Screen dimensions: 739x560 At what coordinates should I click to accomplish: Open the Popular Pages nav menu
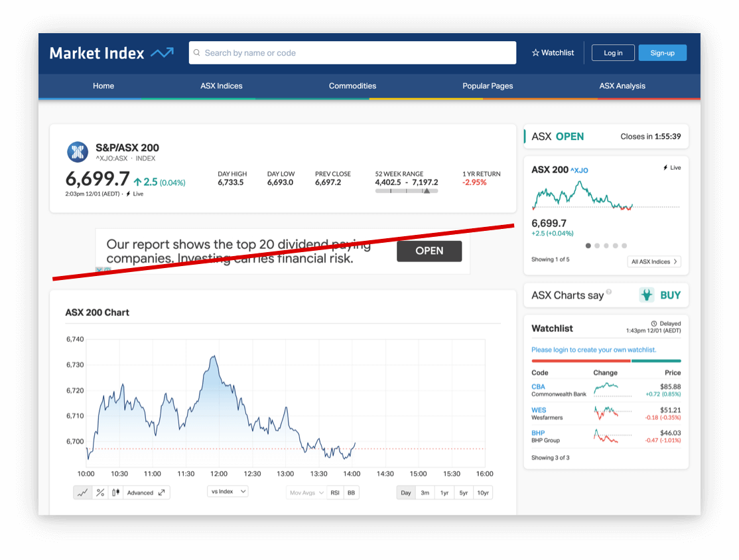click(x=488, y=86)
